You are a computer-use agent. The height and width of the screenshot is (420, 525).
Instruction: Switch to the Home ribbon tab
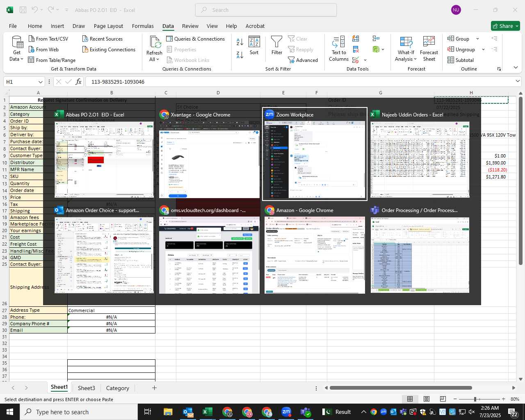[35, 26]
